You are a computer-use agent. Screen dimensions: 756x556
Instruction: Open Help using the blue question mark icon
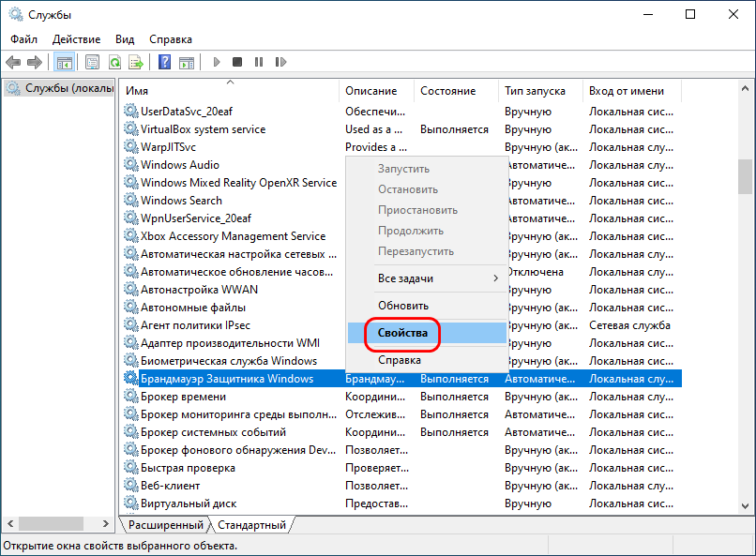pos(164,62)
